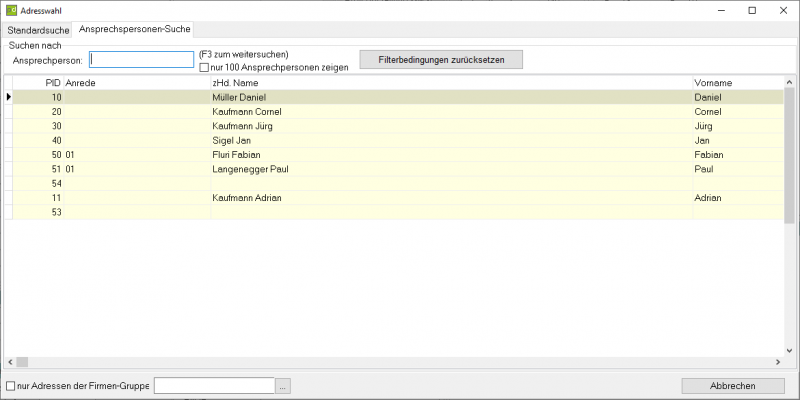Screen dimensions: 800x400
Task: Click the current row indicator arrow
Action: pos(8,97)
